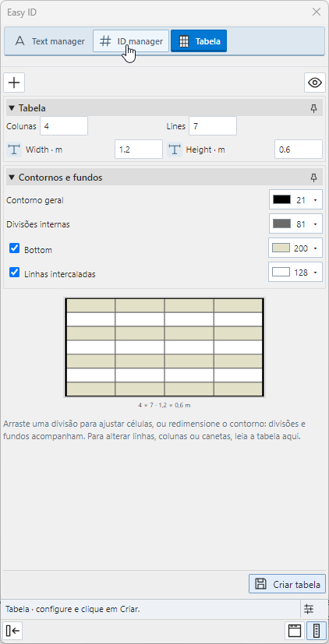Click the Colunas input field
Viewport: 329px width, 644px height.
click(x=64, y=126)
